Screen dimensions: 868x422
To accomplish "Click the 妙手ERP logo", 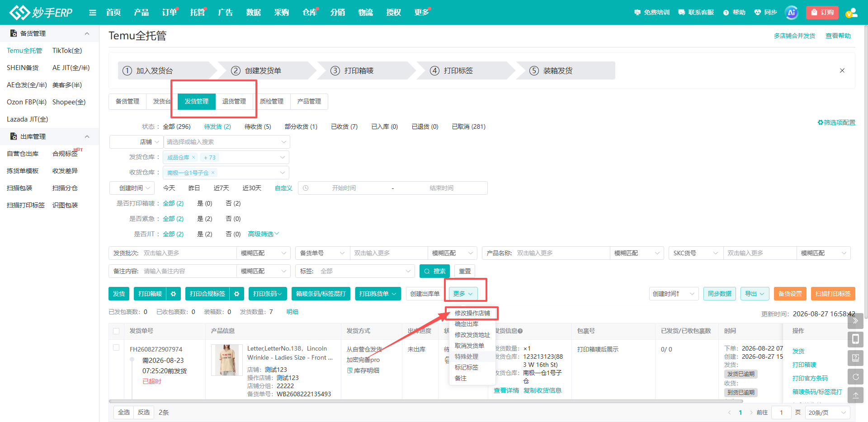I will point(41,12).
